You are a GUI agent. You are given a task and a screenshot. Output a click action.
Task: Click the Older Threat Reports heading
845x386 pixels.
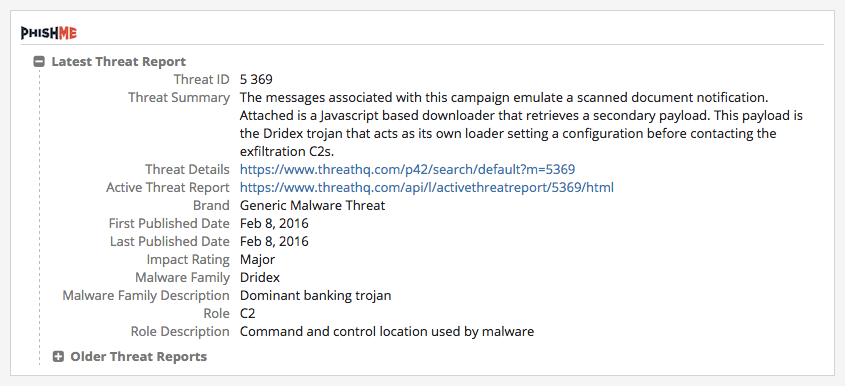(x=138, y=356)
